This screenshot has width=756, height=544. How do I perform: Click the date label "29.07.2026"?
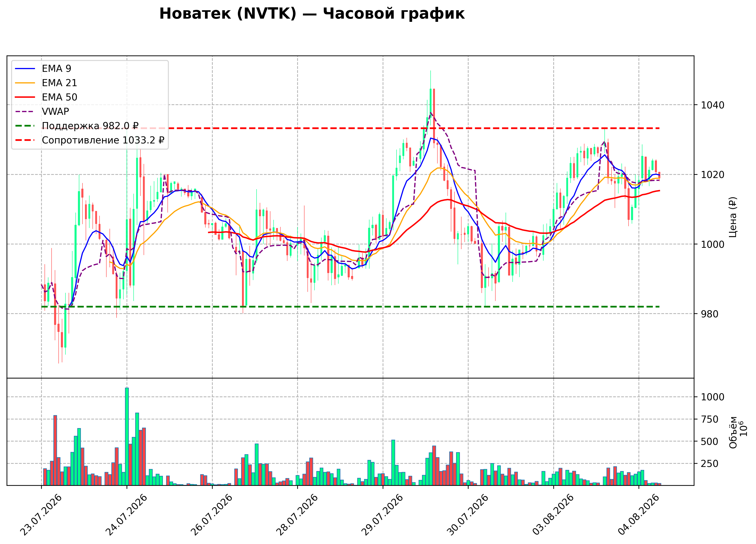click(382, 515)
